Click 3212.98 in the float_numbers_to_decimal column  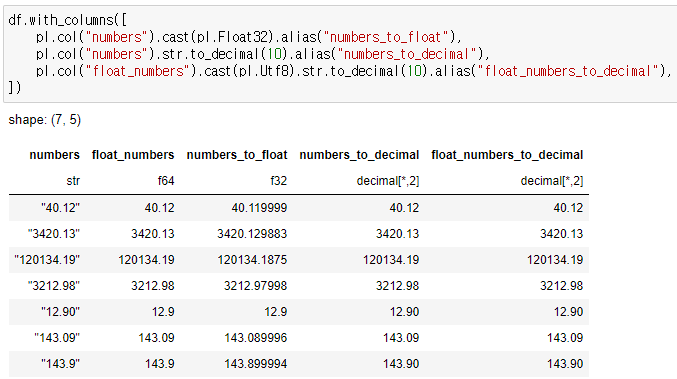click(562, 286)
